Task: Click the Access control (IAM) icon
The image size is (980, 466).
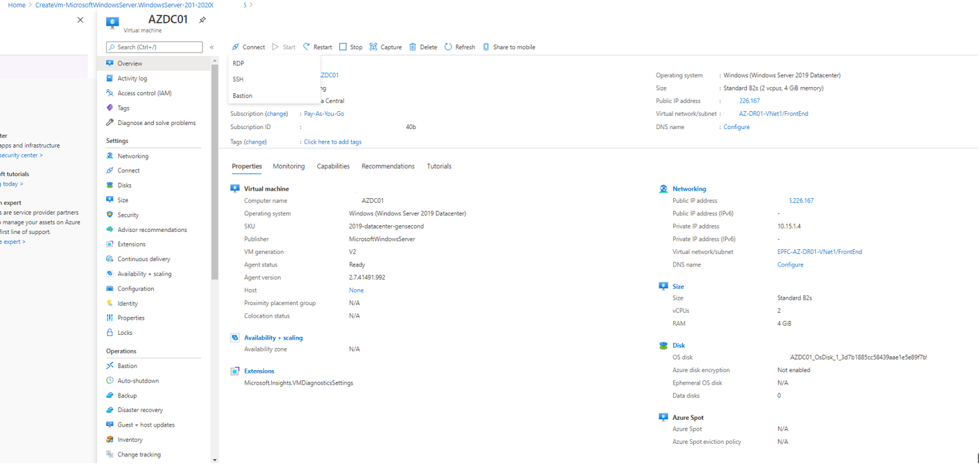Action: [110, 93]
